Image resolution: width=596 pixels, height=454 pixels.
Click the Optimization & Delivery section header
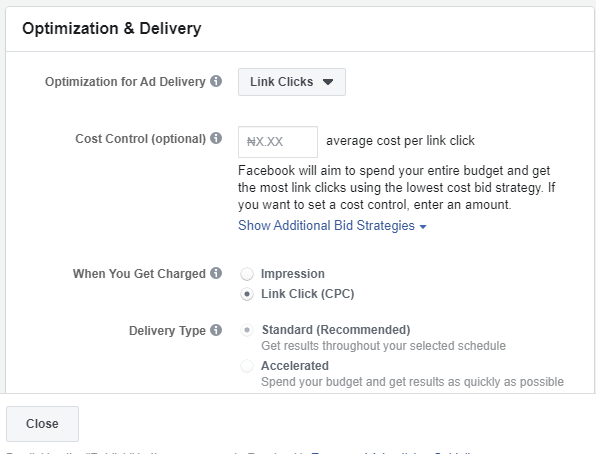112,29
